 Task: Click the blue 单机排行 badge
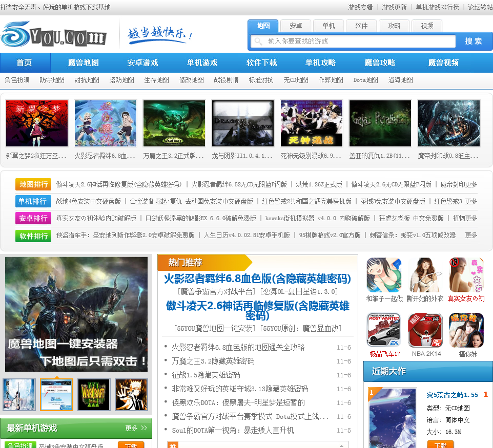(33, 201)
